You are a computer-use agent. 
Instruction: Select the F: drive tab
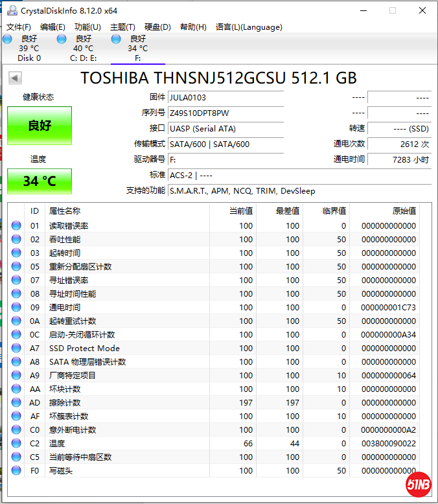click(137, 49)
